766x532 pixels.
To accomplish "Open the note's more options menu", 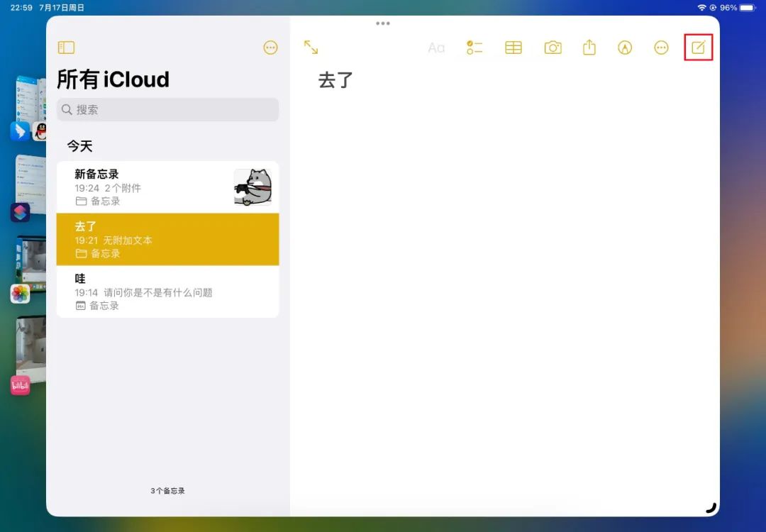I will pyautogui.click(x=661, y=48).
